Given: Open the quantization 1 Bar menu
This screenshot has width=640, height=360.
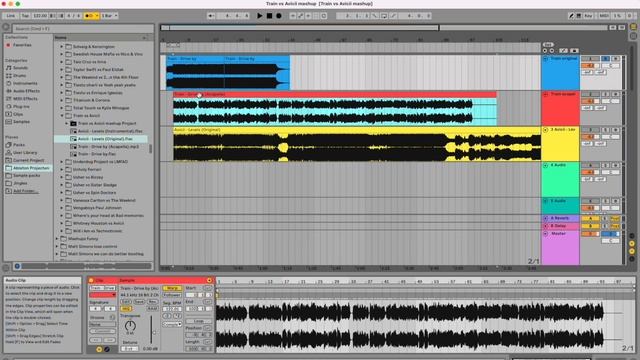Looking at the screenshot, I should [x=109, y=16].
